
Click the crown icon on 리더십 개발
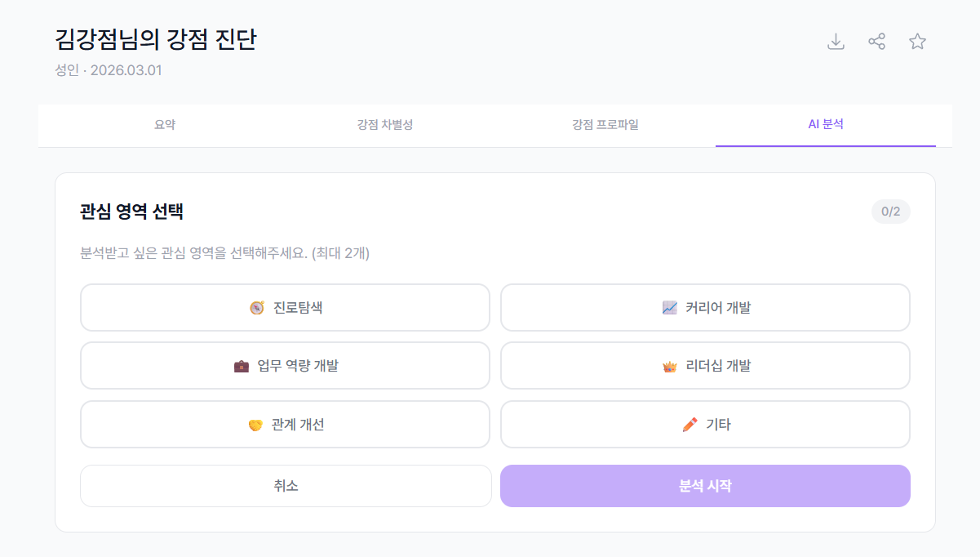670,365
